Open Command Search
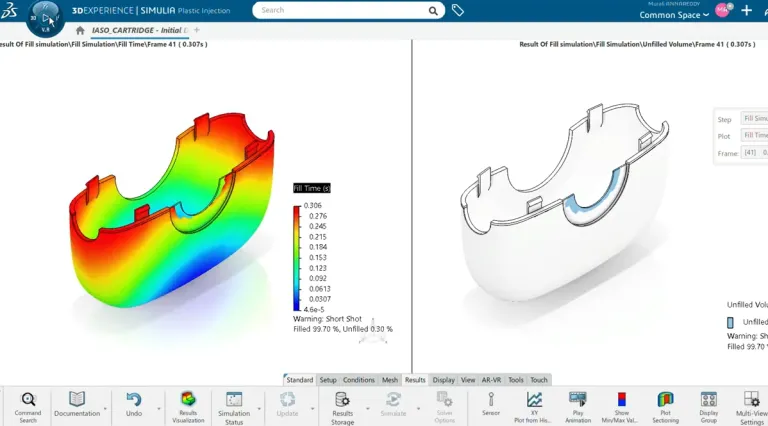The image size is (768, 426). pyautogui.click(x=28, y=407)
